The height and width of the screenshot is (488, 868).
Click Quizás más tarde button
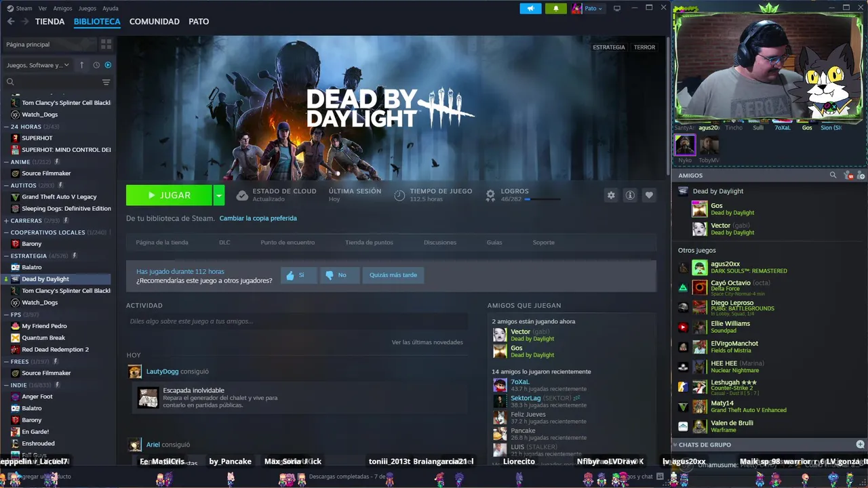[393, 275]
